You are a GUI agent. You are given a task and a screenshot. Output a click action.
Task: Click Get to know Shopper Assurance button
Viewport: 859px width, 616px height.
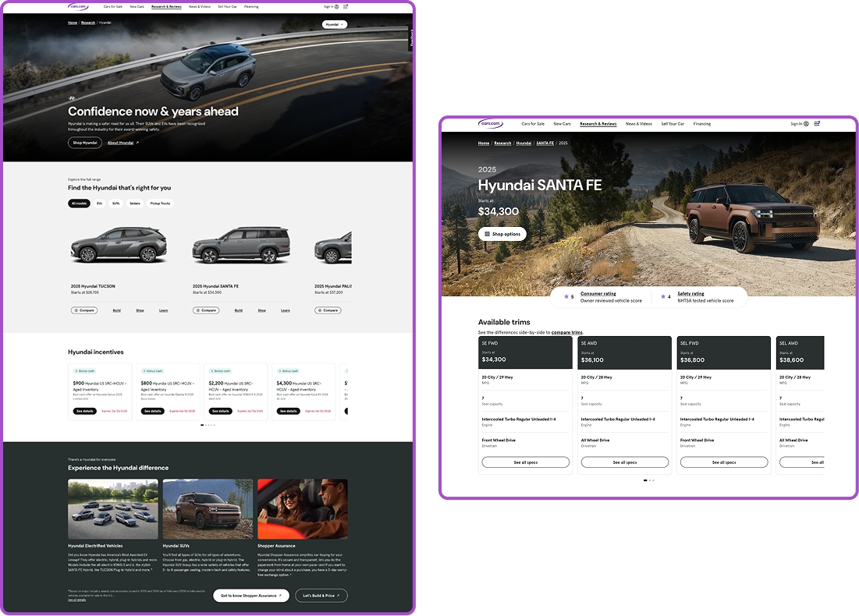pos(251,595)
